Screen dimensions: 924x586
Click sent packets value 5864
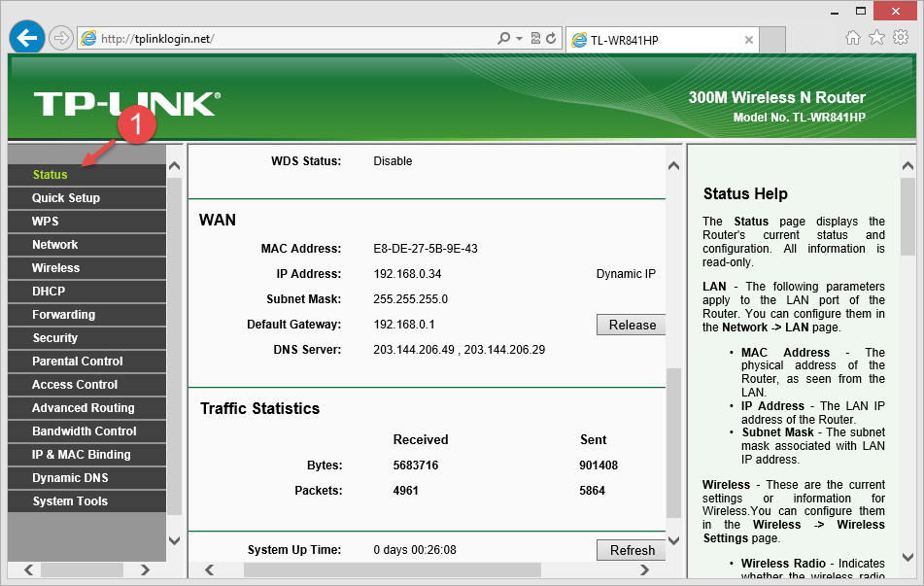tap(592, 491)
